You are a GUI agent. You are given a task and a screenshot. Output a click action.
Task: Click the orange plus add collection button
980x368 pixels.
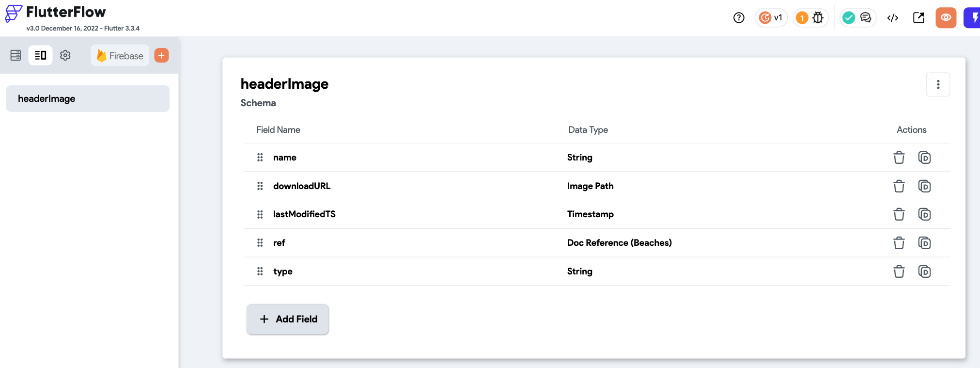click(161, 55)
